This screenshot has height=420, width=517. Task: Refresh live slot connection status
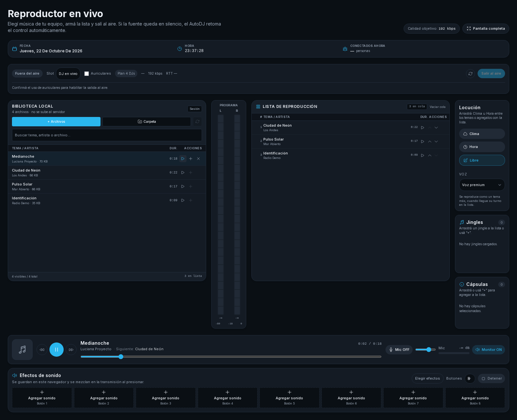[470, 74]
